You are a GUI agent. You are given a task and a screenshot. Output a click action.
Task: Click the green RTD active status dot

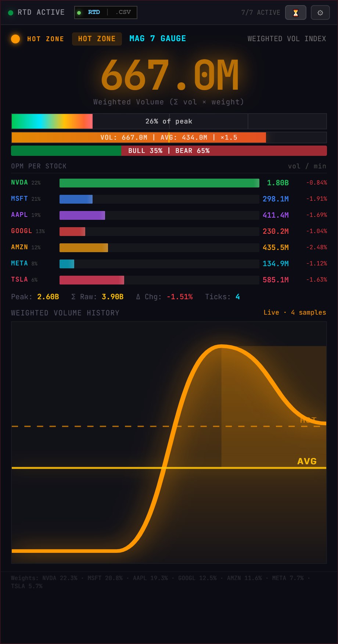(10, 13)
